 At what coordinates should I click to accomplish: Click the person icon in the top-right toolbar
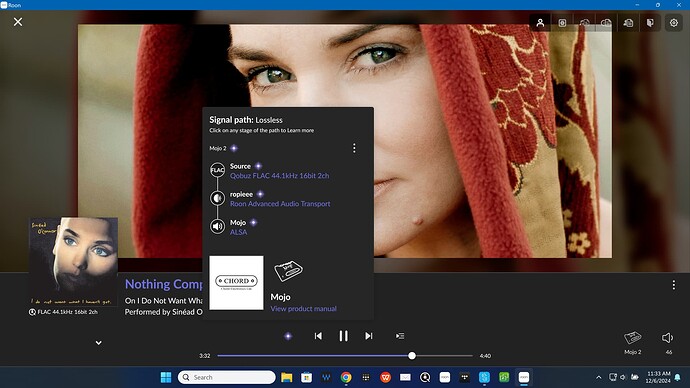click(x=540, y=22)
